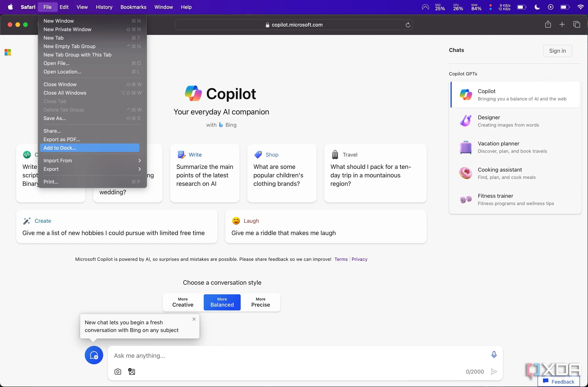
Task: Click the Cooking assistant donut icon
Action: (x=466, y=173)
